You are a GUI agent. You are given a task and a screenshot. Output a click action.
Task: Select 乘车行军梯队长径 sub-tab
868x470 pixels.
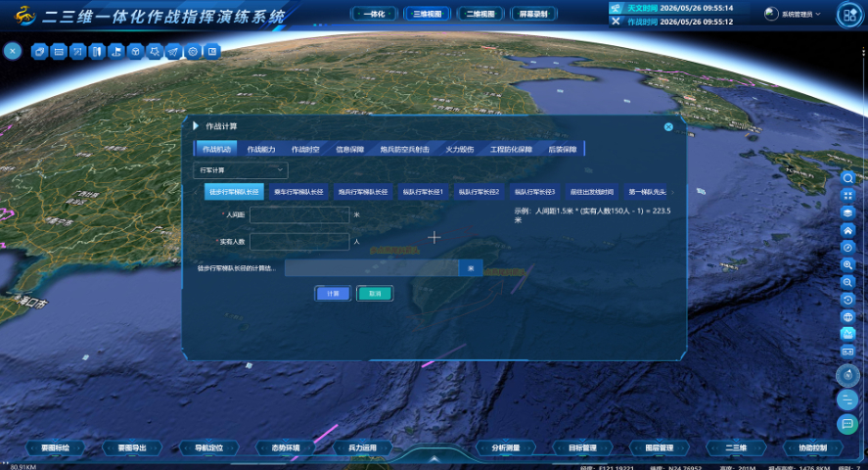(298, 192)
